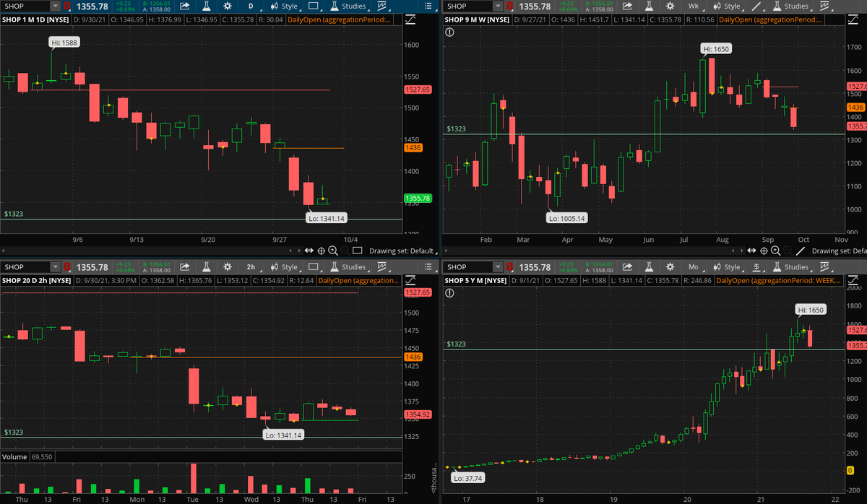Select trendline drawing tool in weekly chart toolbar
Viewport: 867px width, 504px height.
pyautogui.click(x=756, y=6)
